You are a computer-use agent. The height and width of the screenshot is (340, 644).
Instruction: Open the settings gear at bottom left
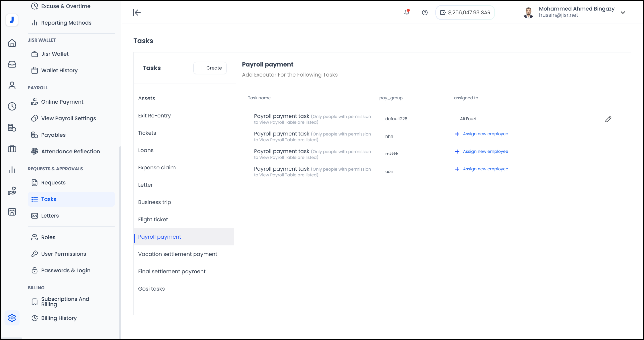click(x=12, y=318)
